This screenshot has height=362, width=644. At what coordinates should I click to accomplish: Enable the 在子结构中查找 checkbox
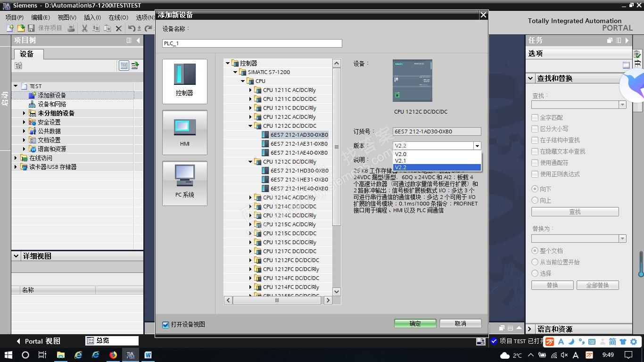point(535,140)
